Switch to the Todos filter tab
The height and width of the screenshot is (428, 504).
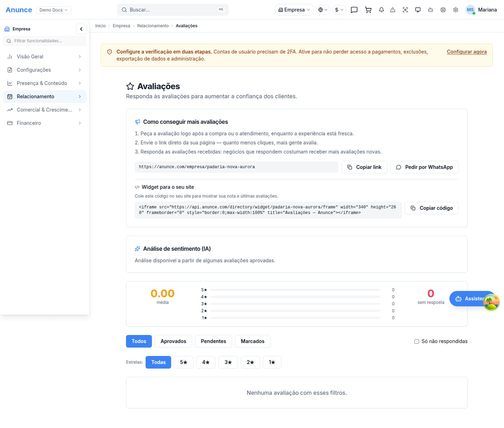click(x=139, y=341)
